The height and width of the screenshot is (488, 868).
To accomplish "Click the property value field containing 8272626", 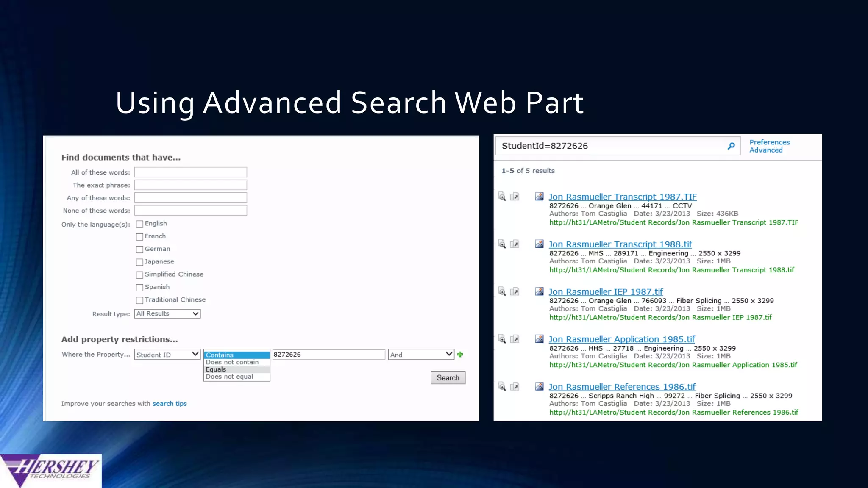I will click(329, 355).
